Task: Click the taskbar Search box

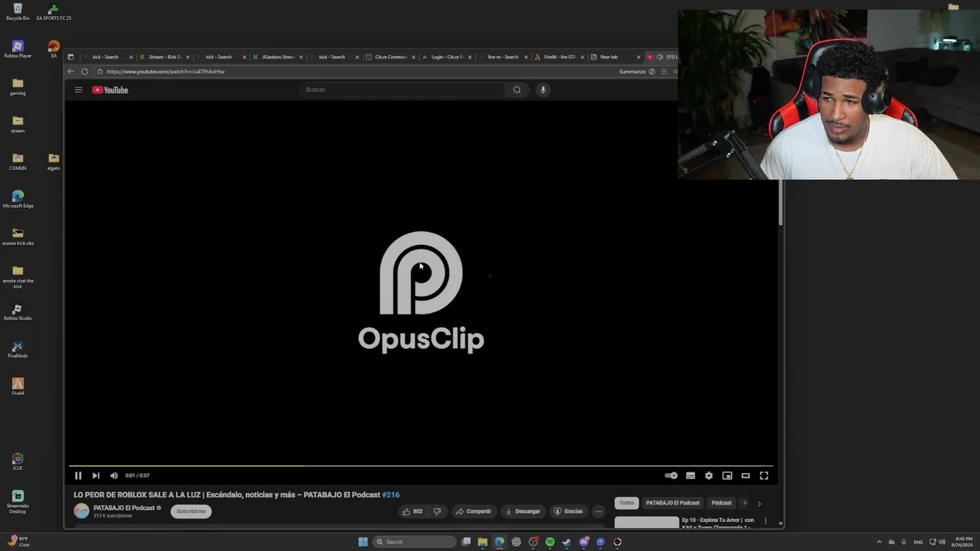Action: tap(415, 542)
